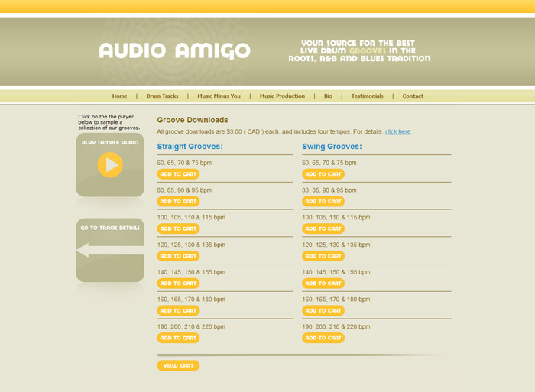
Task: Click the left arrow to track details
Action: (110, 251)
